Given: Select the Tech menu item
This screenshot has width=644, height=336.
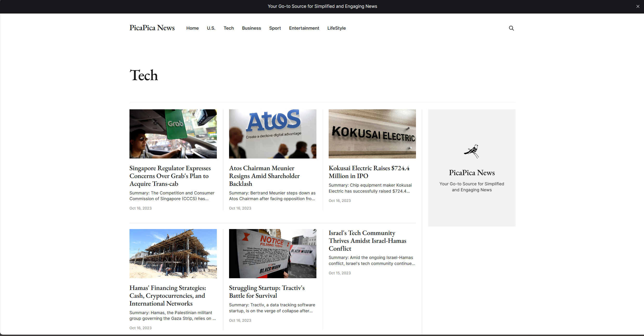Looking at the screenshot, I should click(229, 28).
